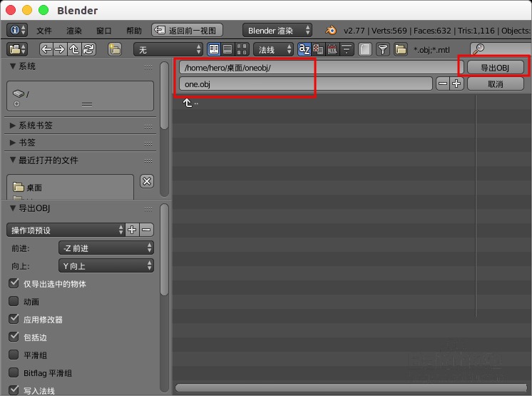Refresh the file list

click(x=88, y=49)
